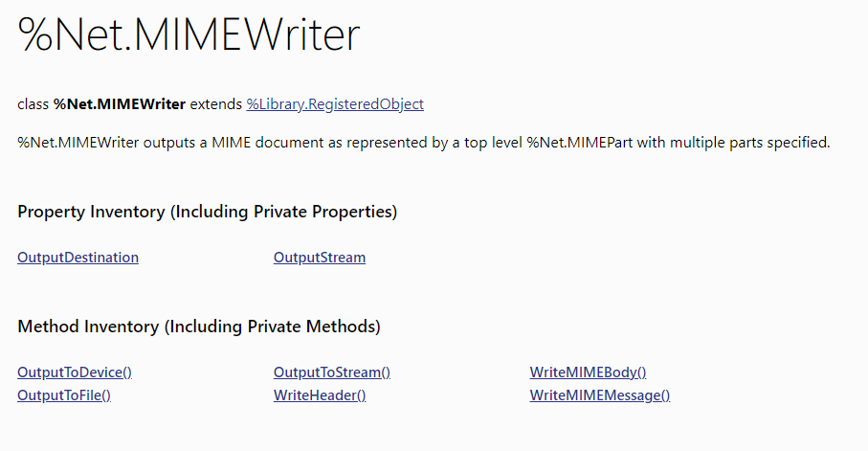Click the bold %Net.MIMEWriter class name
This screenshot has width=868, height=451.
(120, 104)
